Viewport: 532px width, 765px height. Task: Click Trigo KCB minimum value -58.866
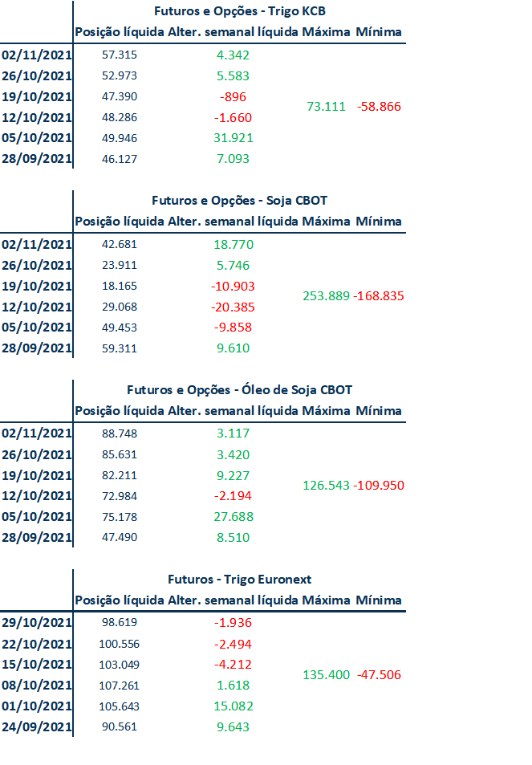pos(379,106)
